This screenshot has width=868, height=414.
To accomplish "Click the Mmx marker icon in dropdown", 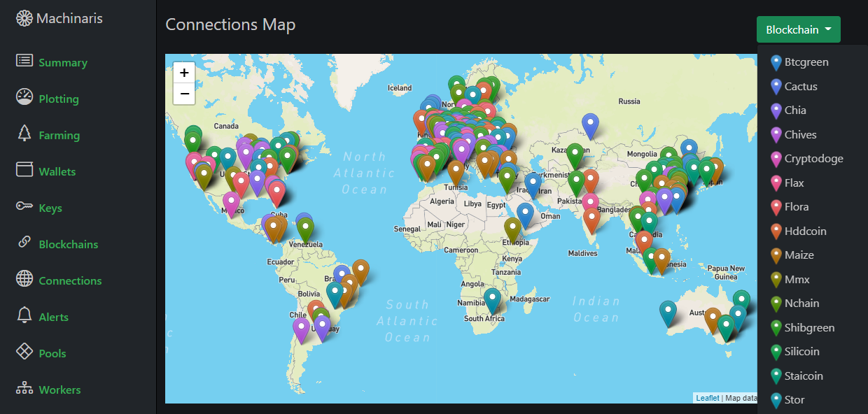I will [776, 280].
